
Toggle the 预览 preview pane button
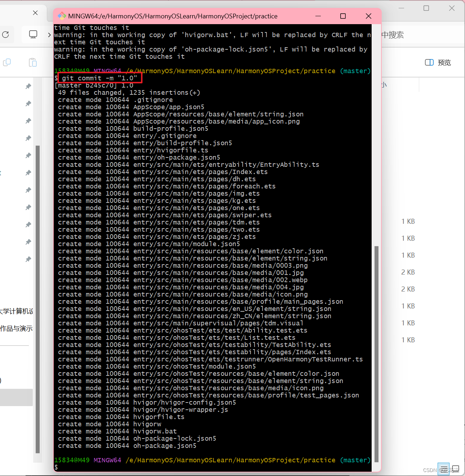438,62
